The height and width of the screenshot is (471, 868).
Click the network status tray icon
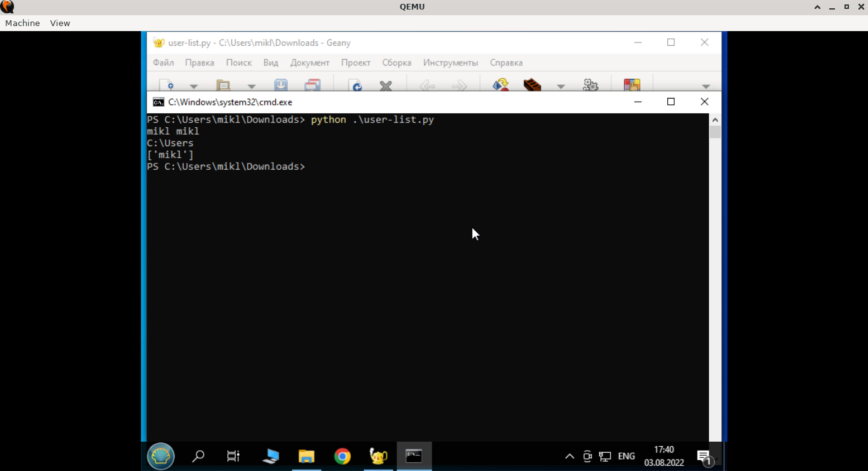pos(605,456)
